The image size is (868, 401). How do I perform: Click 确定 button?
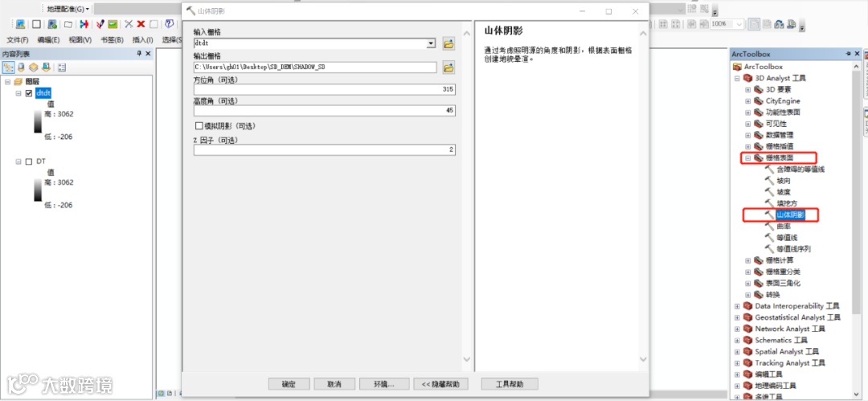289,384
